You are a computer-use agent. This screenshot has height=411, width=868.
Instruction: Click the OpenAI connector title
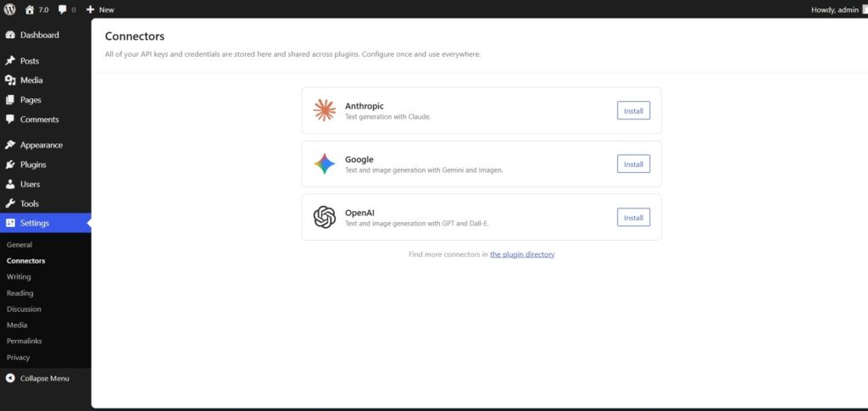point(359,213)
